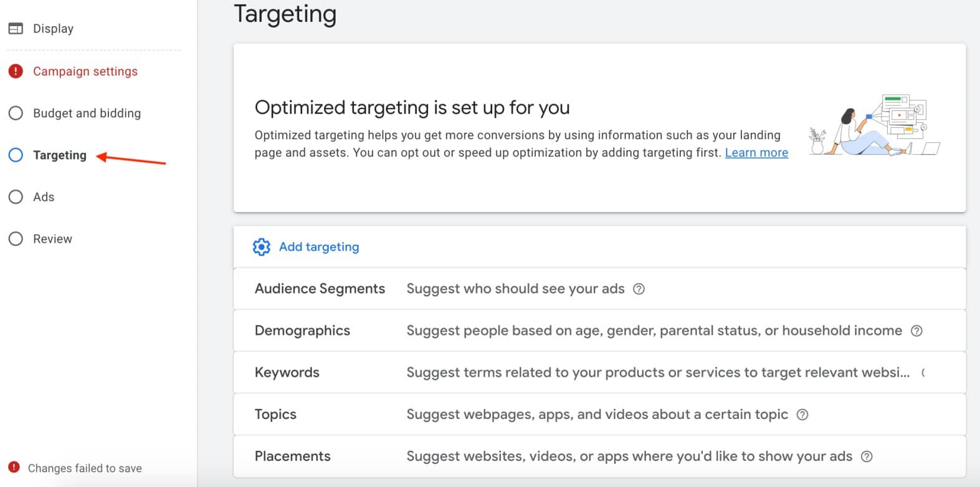Open help icon for Demographics row
Image resolution: width=980 pixels, height=487 pixels.
(x=916, y=330)
